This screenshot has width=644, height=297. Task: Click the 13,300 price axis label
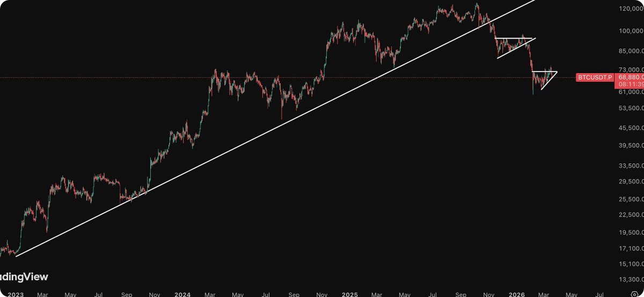click(631, 279)
